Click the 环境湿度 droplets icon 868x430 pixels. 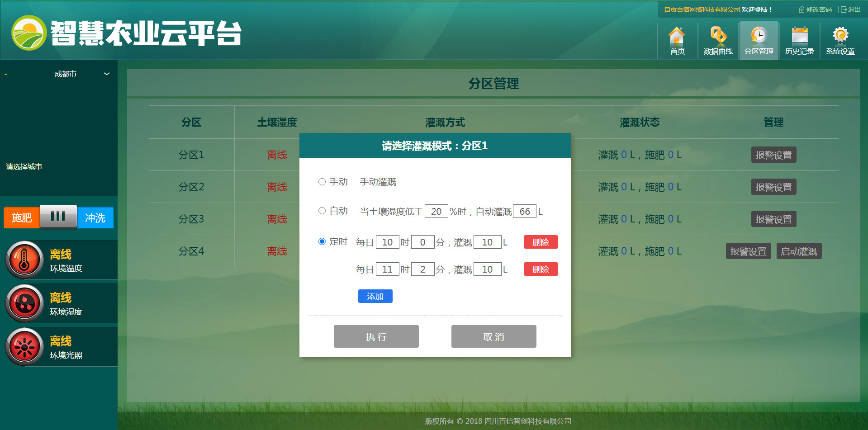(x=24, y=303)
